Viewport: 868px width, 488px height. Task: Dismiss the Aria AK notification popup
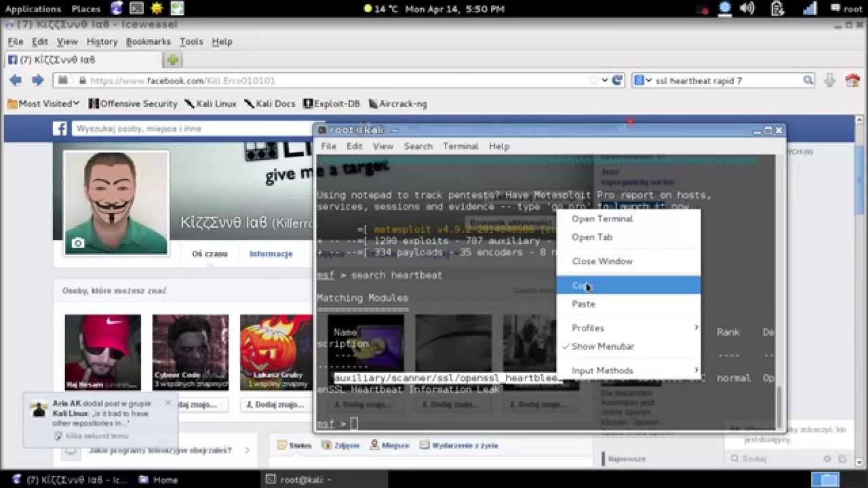click(168, 403)
